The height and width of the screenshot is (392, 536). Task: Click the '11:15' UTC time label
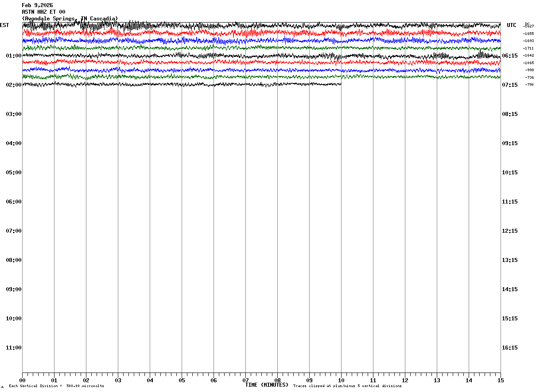coord(510,202)
